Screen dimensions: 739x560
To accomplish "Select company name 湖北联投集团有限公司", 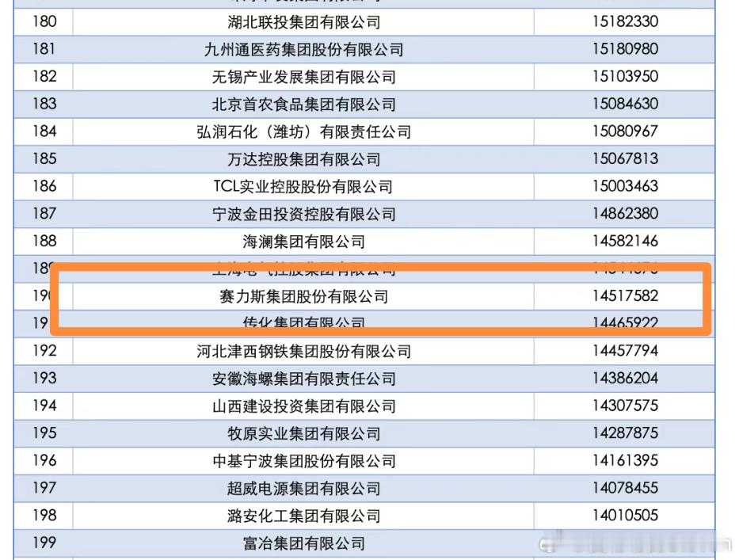I will tap(304, 22).
